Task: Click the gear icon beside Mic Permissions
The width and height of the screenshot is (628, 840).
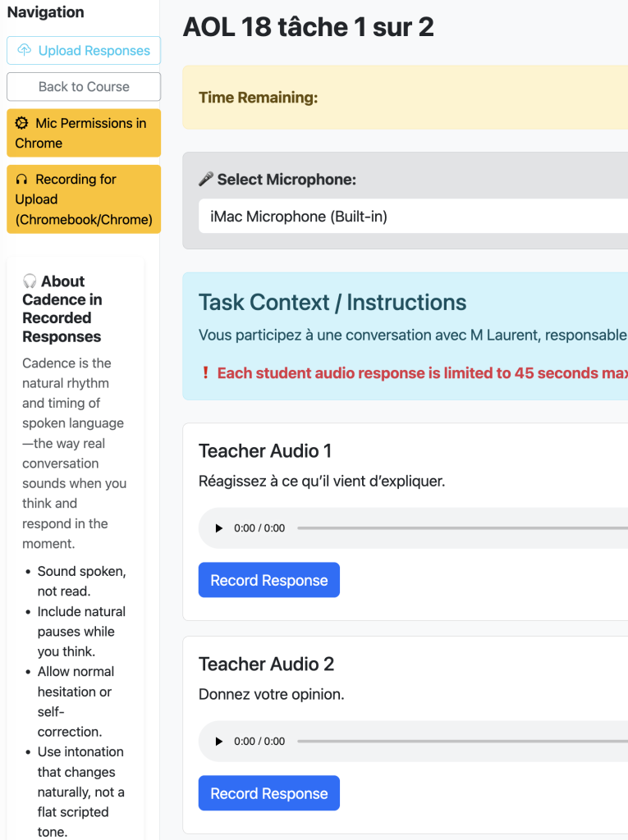Action: [22, 123]
